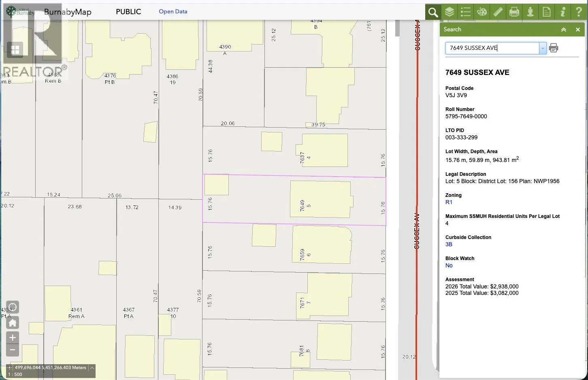
Task: Open the Open Data link
Action: pos(173,11)
